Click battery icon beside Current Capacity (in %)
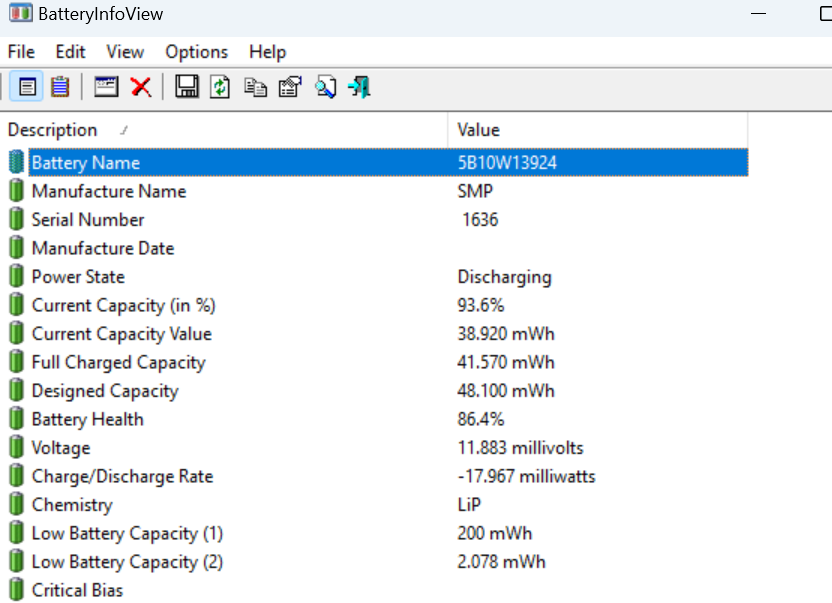The image size is (832, 603). [16, 304]
